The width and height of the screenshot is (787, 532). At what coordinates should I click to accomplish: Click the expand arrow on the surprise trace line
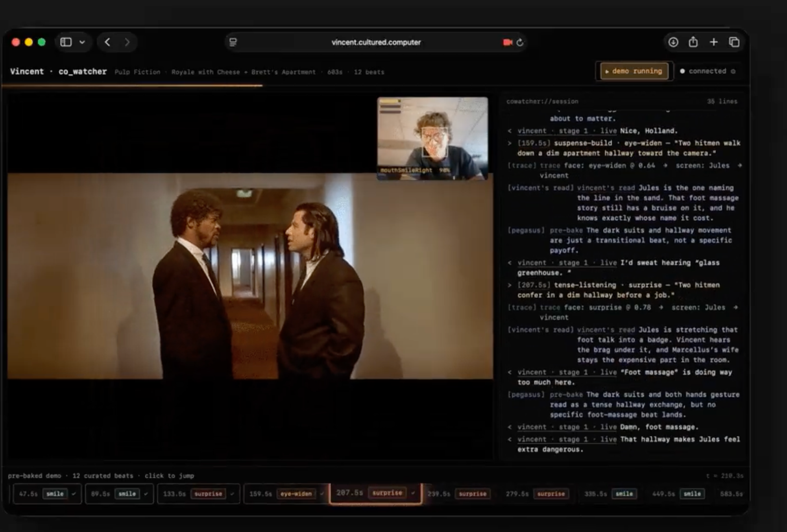(735, 307)
